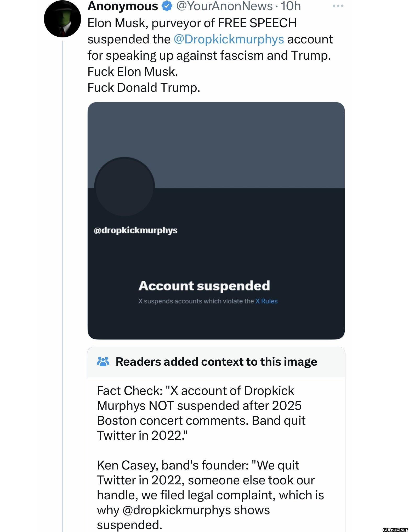Click the X Rules link

(266, 301)
